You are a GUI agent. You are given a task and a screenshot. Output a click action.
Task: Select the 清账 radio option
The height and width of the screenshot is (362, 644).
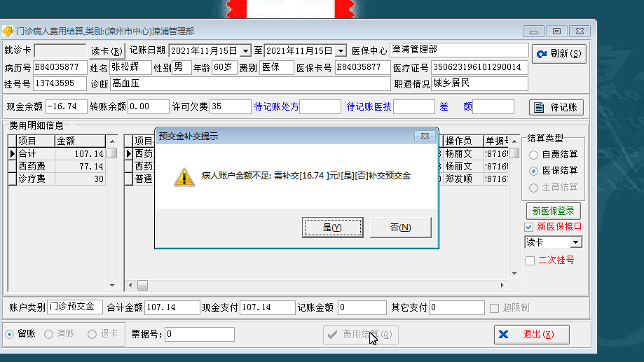[x=49, y=335]
